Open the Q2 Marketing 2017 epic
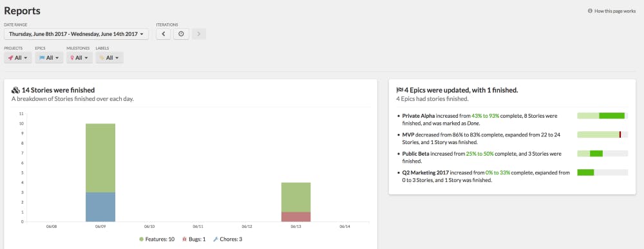This screenshot has width=644, height=249. click(x=426, y=172)
